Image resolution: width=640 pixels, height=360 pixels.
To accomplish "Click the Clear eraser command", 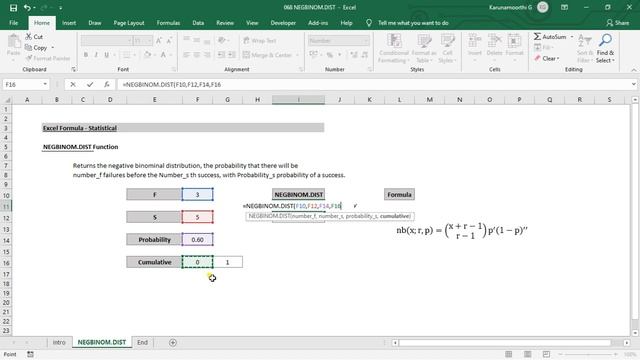I will (546, 58).
